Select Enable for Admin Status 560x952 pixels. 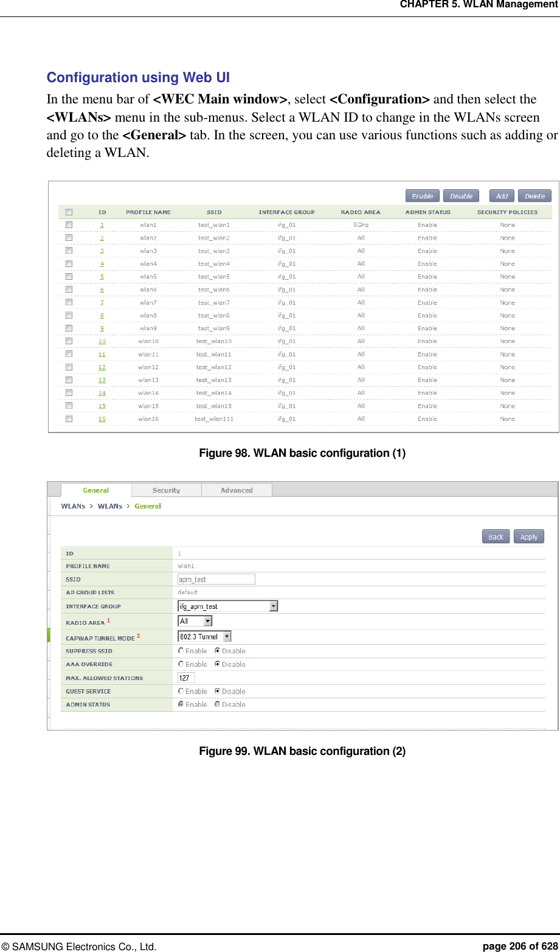181,704
